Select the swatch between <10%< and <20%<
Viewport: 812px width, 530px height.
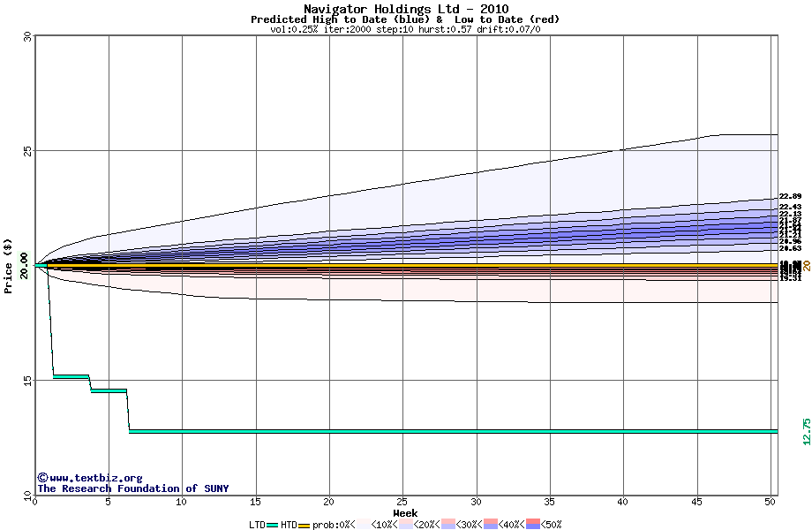(x=405, y=525)
